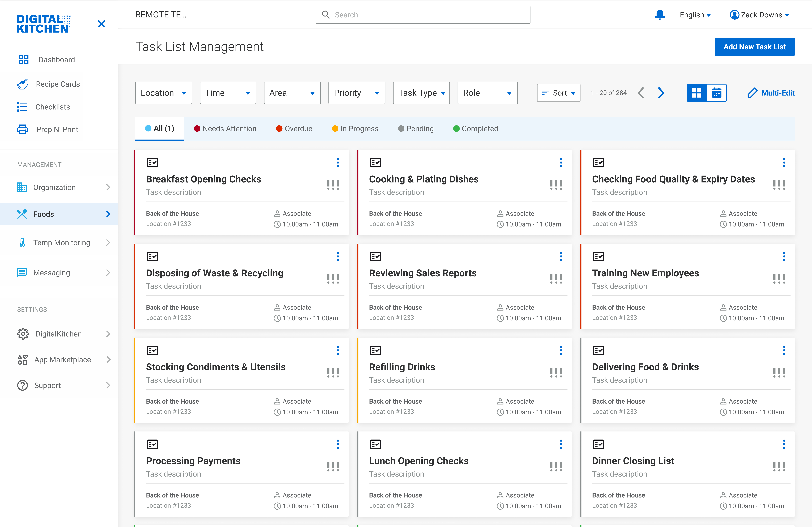The width and height of the screenshot is (812, 527).
Task: Click inside the Search field
Action: [x=423, y=15]
